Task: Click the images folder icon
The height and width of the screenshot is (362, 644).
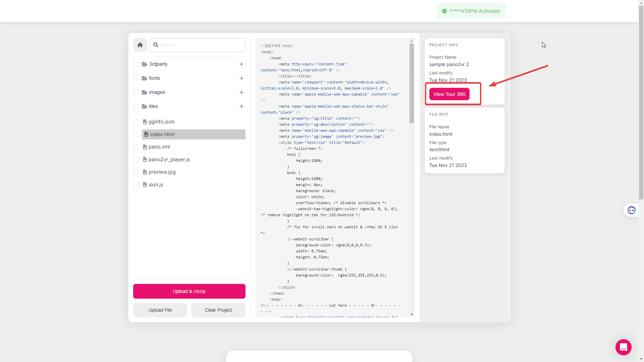Action: pyautogui.click(x=145, y=92)
